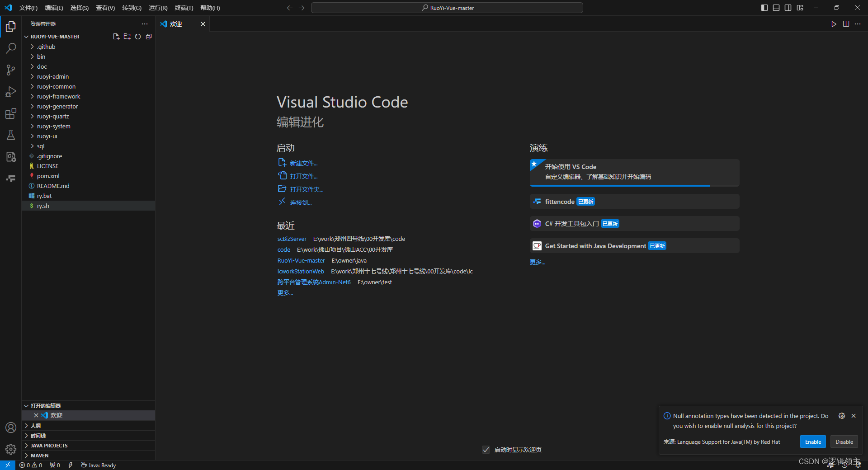Screen dimensions: 868x470
Task: Split the editor to the right
Action: (x=846, y=24)
